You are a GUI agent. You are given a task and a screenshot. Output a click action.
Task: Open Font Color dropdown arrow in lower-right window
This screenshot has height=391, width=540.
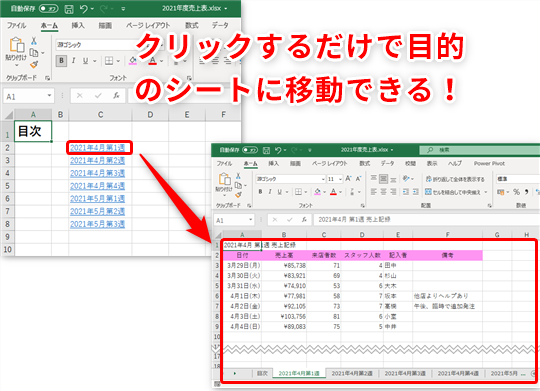pos(341,192)
